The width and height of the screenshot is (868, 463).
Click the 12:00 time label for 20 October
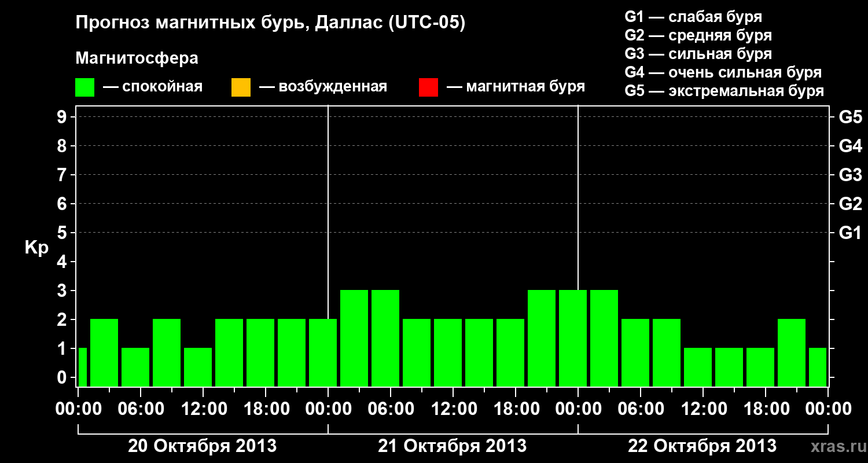pos(204,409)
